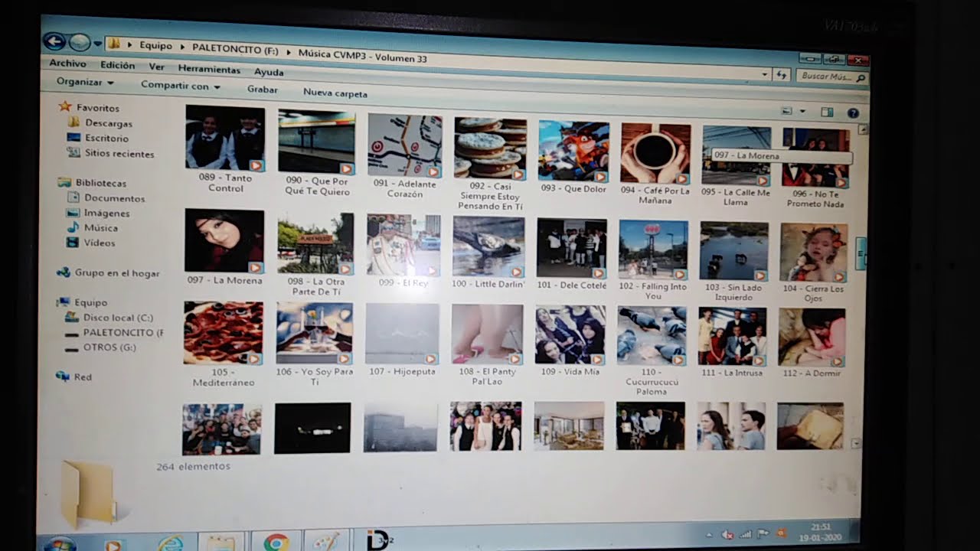Open Disco local (C:) drive

[x=118, y=318]
